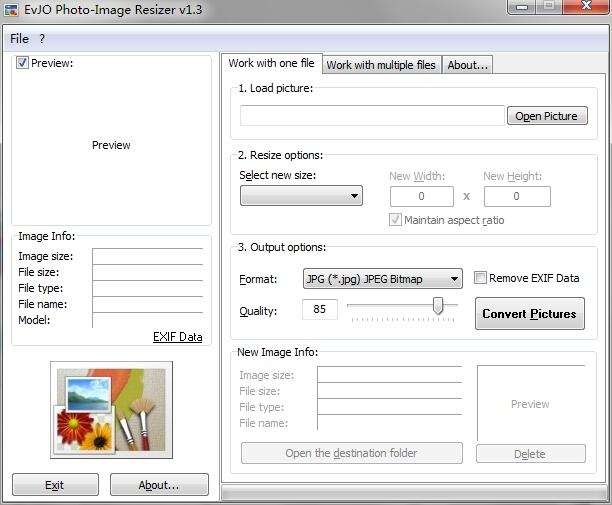Image resolution: width=612 pixels, height=505 pixels.
Task: Click the maximize window button
Action: (550, 7)
